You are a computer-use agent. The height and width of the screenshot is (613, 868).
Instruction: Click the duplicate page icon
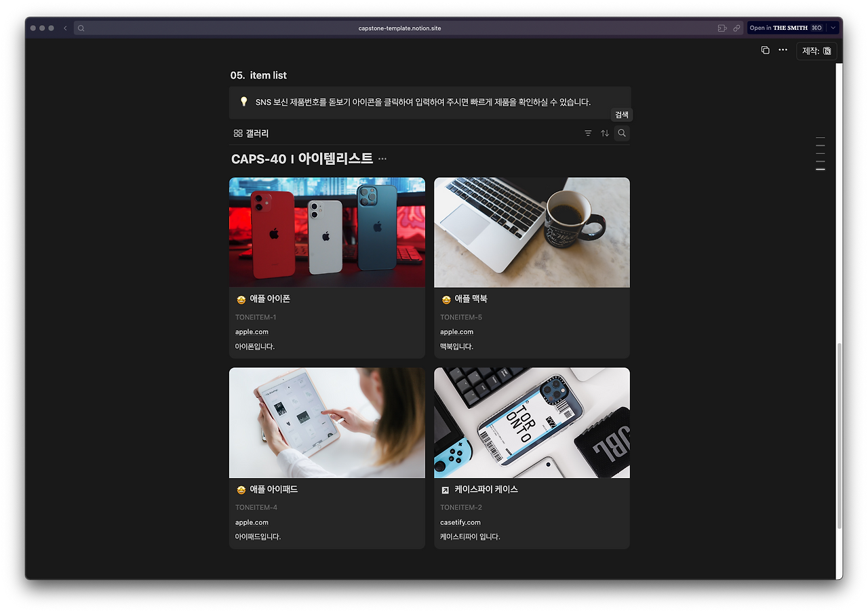766,50
